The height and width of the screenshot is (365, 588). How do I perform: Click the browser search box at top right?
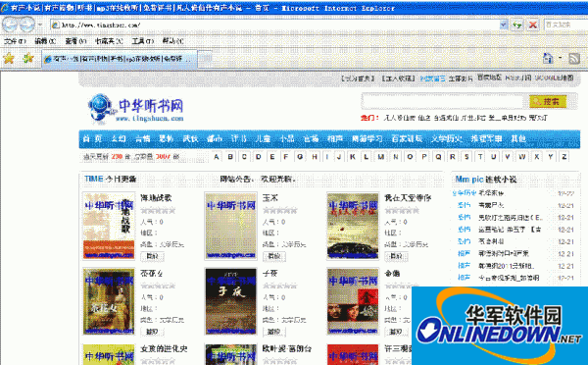[x=565, y=25]
